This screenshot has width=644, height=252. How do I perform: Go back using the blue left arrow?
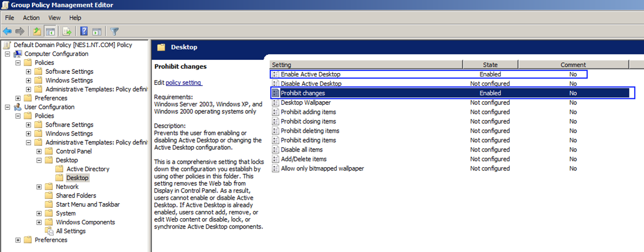point(7,31)
